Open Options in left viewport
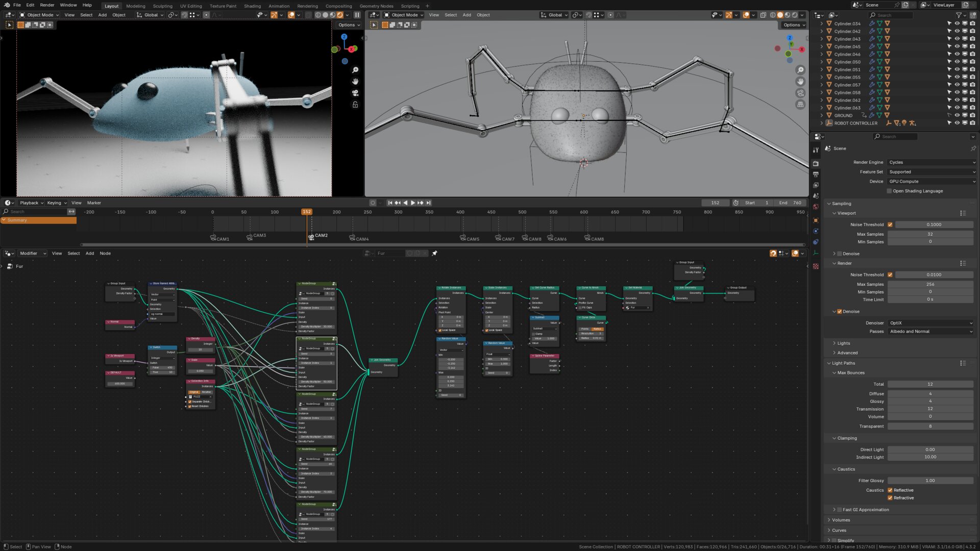The width and height of the screenshot is (980, 551). [349, 25]
